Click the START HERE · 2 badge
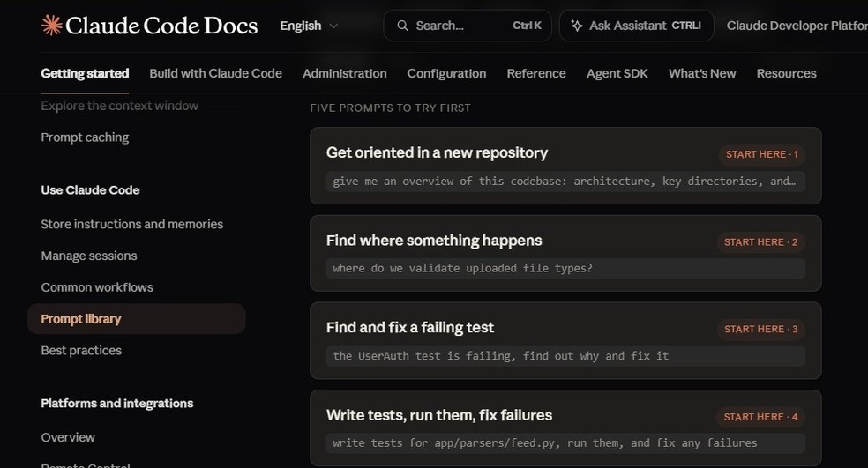The image size is (868, 468). pyautogui.click(x=760, y=241)
